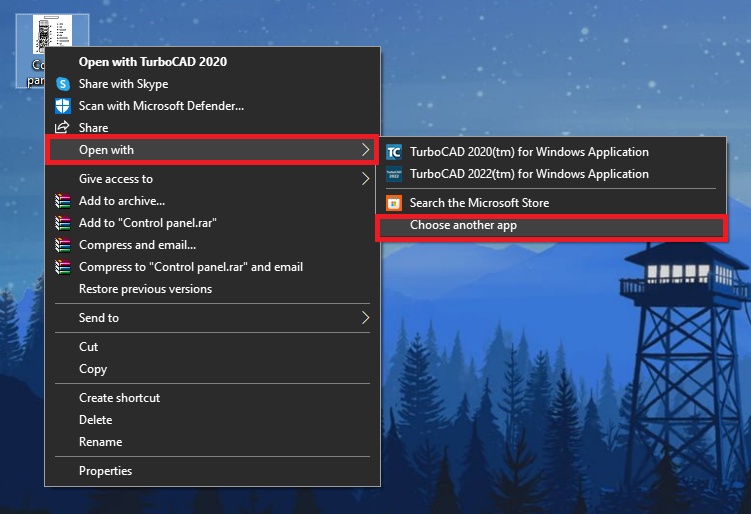Select Share with Skype

(213, 84)
